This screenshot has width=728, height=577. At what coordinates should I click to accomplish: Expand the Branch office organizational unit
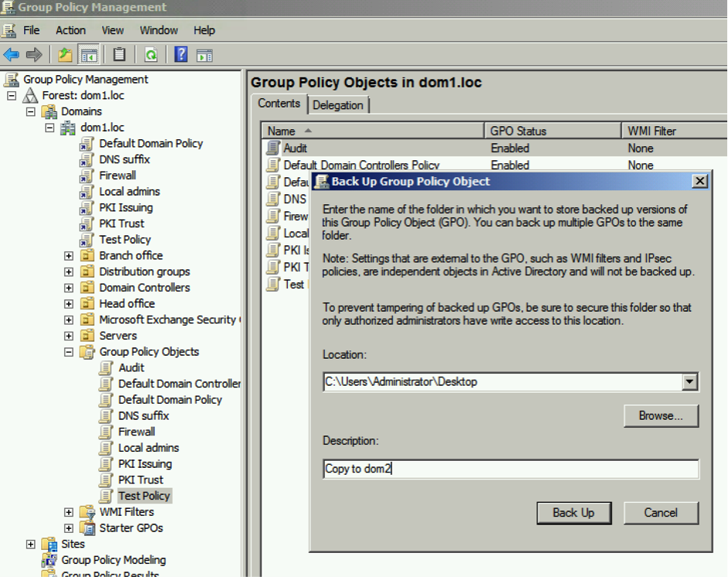[69, 256]
